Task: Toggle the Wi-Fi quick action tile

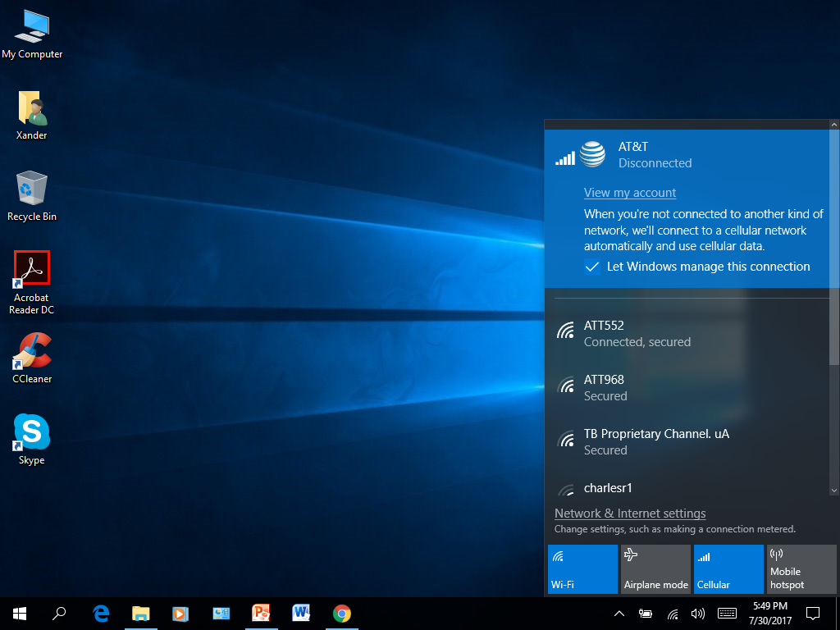Action: (582, 569)
